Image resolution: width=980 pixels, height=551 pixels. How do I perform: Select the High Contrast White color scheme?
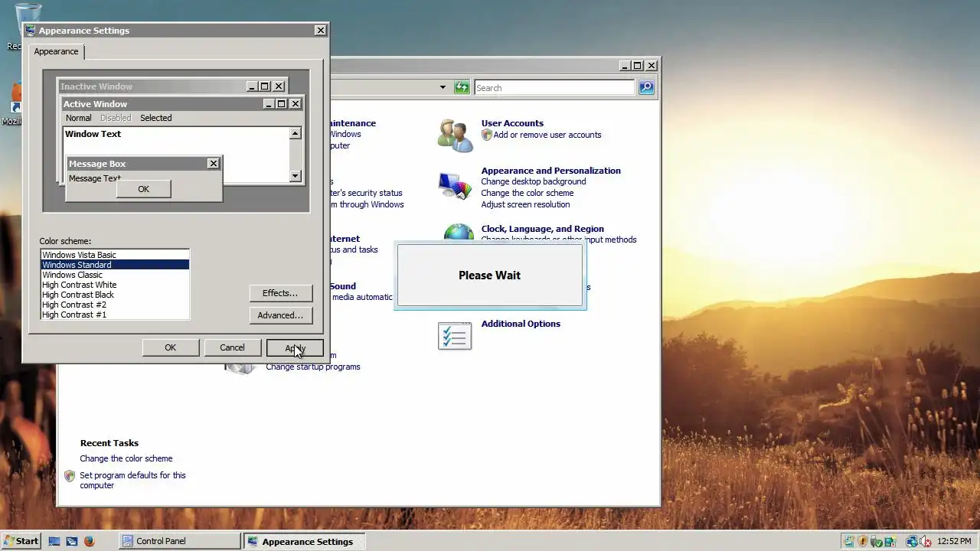tap(115, 285)
